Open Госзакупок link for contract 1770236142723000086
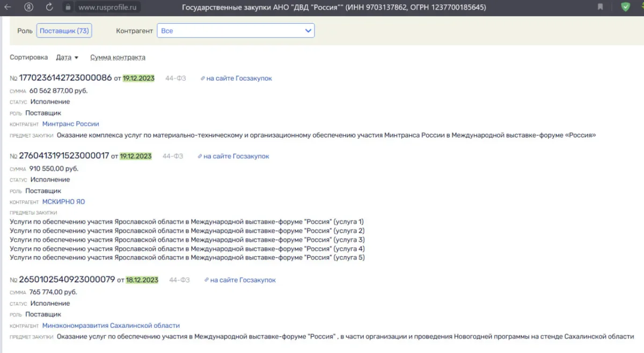 pyautogui.click(x=236, y=78)
